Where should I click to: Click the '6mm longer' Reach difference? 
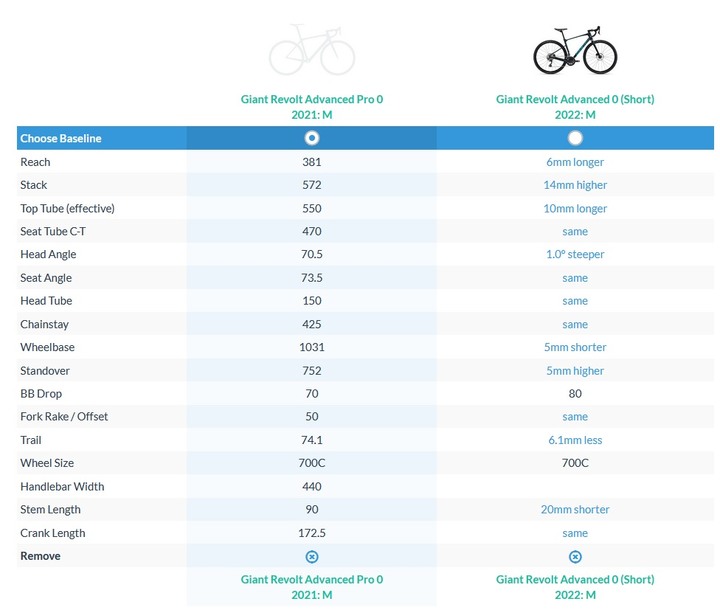[x=575, y=162]
